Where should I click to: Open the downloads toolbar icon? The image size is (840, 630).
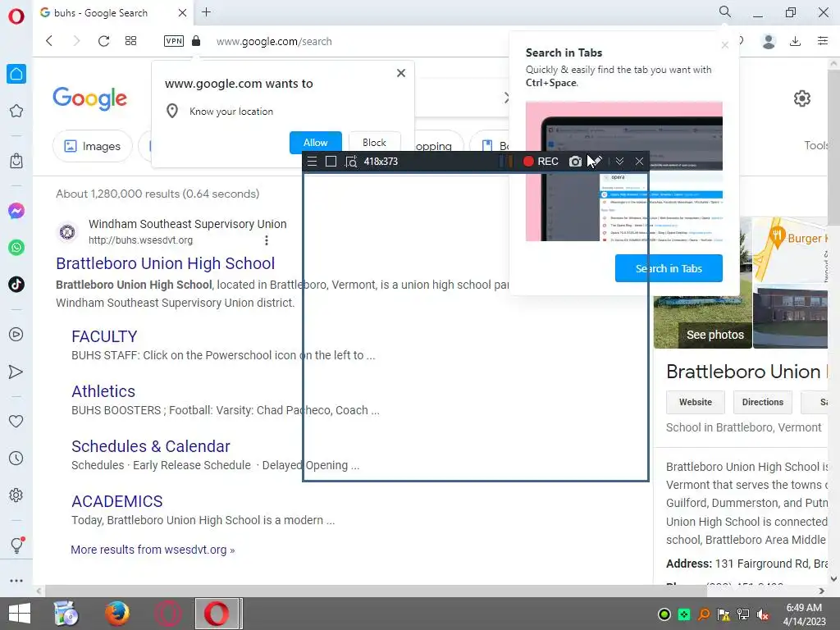796,41
